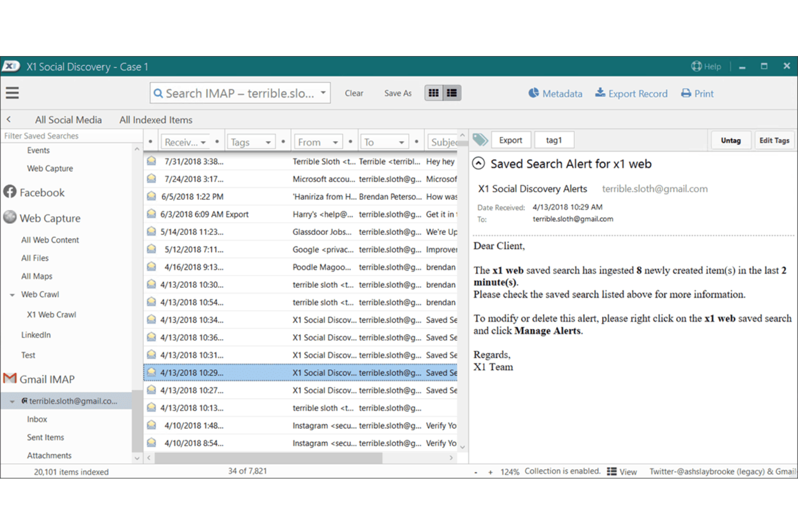Click the email list horizontal scrollbar
This screenshot has height=532, width=798.
click(x=269, y=458)
